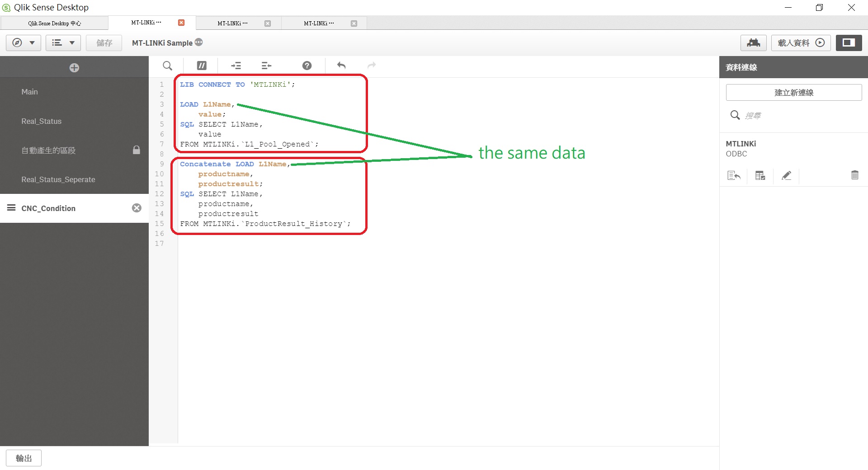
Task: Click the drag handle of CNC_Condition
Action: pos(11,208)
